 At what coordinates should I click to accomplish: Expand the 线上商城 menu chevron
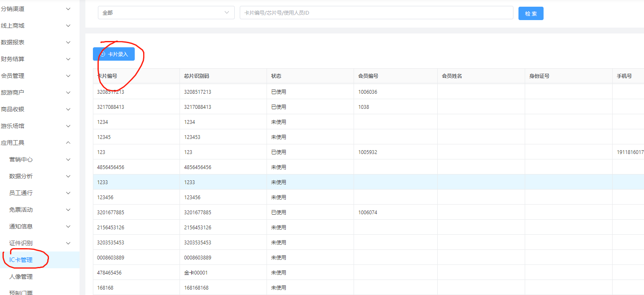point(68,26)
